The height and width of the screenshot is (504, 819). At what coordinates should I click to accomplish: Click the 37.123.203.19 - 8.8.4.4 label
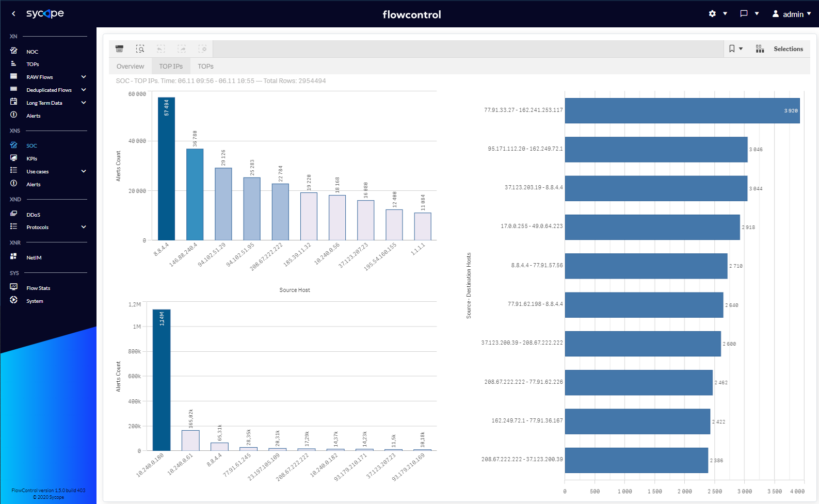534,187
